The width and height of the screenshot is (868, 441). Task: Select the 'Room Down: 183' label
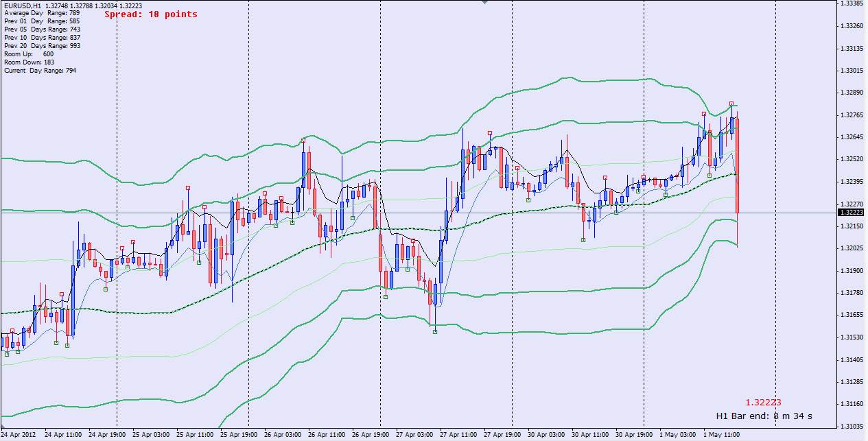tap(29, 62)
